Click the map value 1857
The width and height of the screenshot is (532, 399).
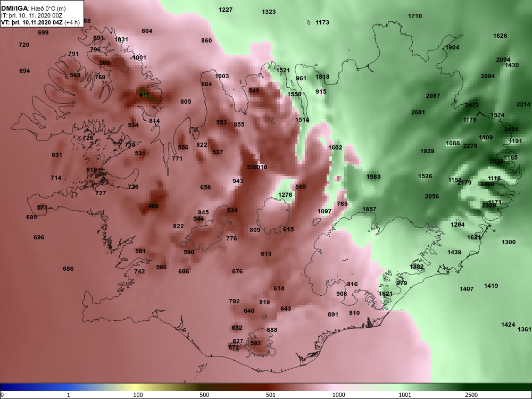[x=369, y=209]
